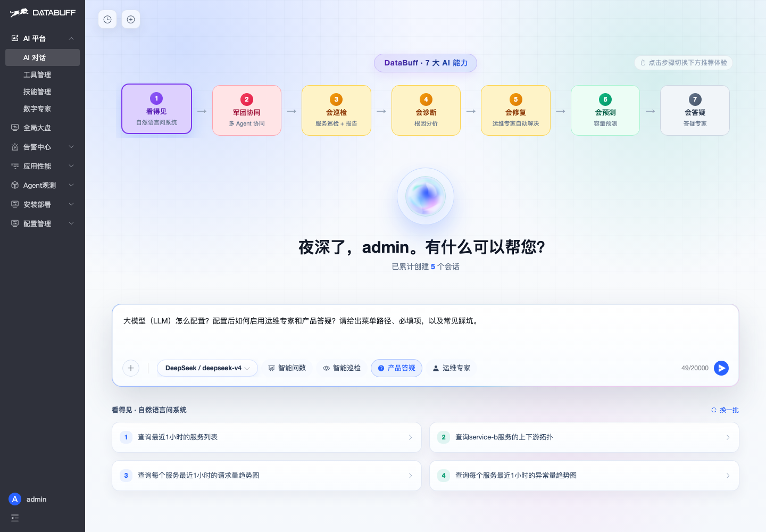Viewport: 766px width, 532px height.
Task: Start a new conversation with plus icon
Action: click(x=131, y=20)
